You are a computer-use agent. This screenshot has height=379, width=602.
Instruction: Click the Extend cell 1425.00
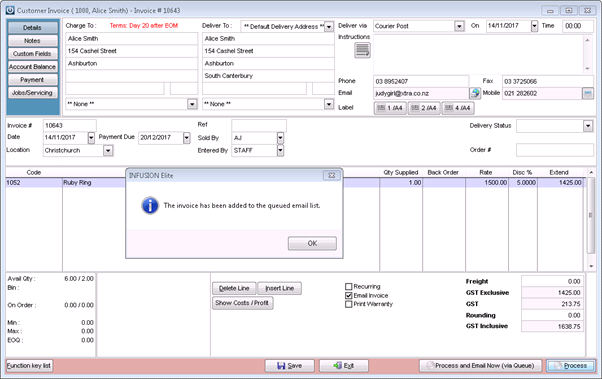(561, 183)
